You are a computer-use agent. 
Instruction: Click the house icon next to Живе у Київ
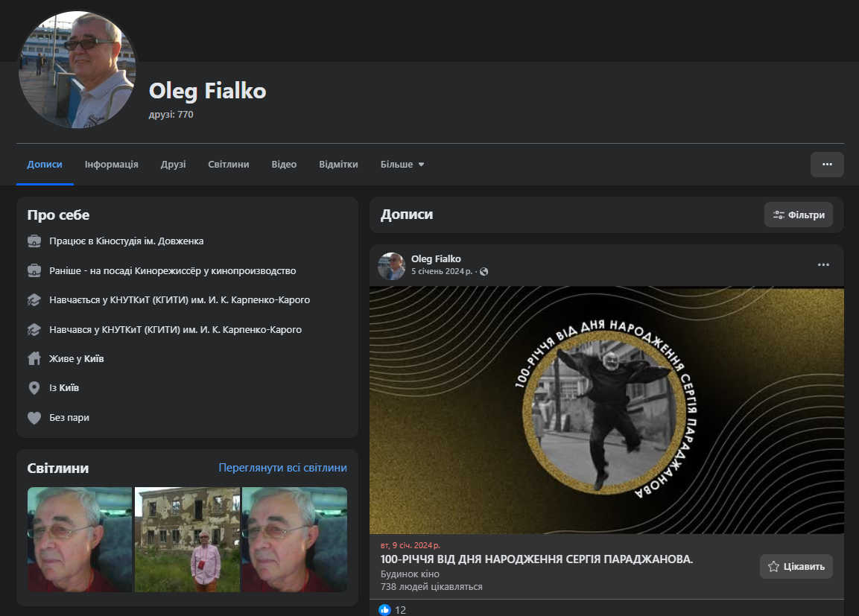(x=34, y=359)
